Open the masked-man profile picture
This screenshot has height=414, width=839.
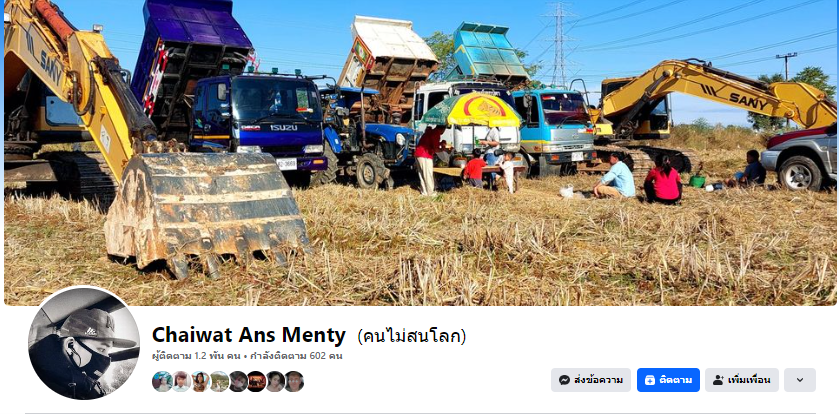tap(84, 343)
